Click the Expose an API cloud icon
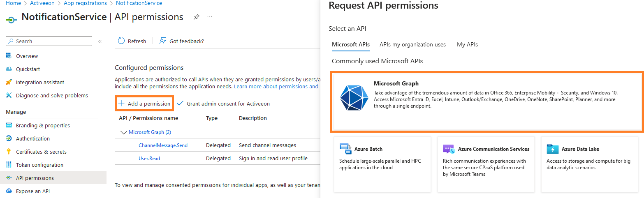This screenshot has height=198, width=644. pyautogui.click(x=9, y=191)
